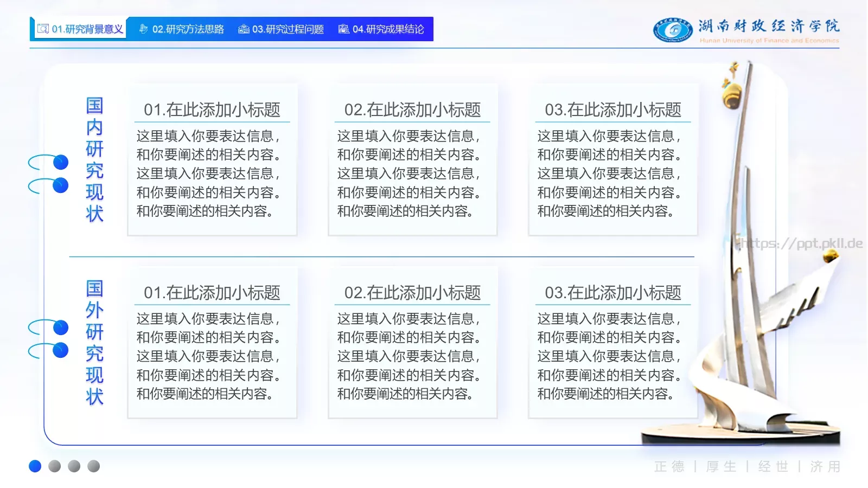The width and height of the screenshot is (868, 488).
Task: Click the vertical 国内研究现状 heading
Action: [94, 160]
